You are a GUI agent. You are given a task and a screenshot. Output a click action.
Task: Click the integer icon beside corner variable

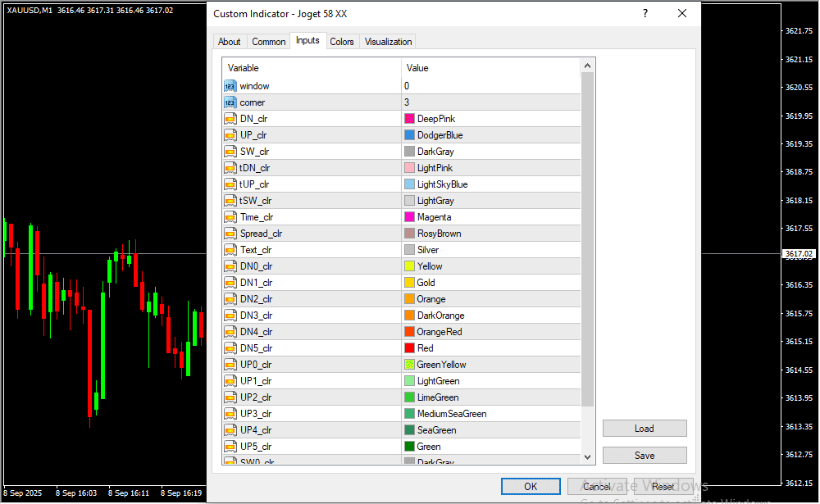click(x=230, y=102)
